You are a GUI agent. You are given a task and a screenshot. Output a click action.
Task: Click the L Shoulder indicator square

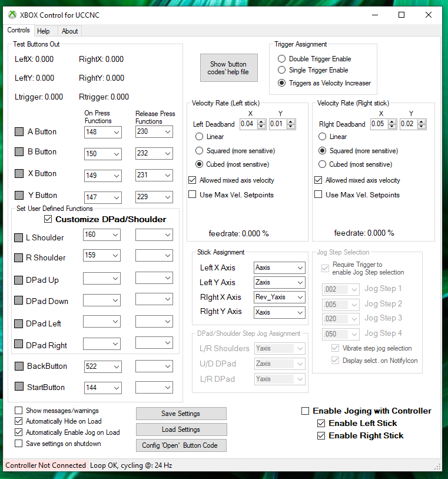[19, 238]
